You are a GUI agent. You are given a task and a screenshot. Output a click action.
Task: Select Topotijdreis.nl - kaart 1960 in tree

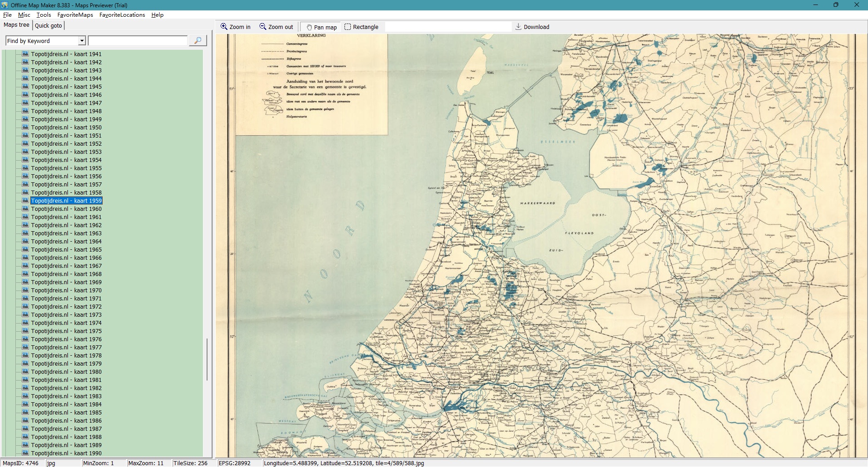(x=66, y=209)
